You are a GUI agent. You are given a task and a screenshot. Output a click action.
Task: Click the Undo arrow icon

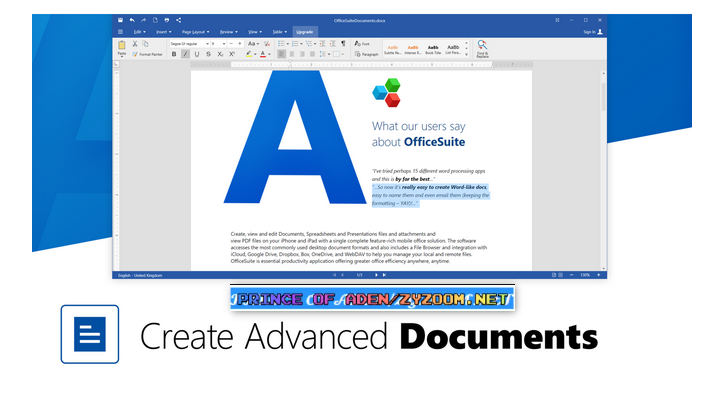132,20
